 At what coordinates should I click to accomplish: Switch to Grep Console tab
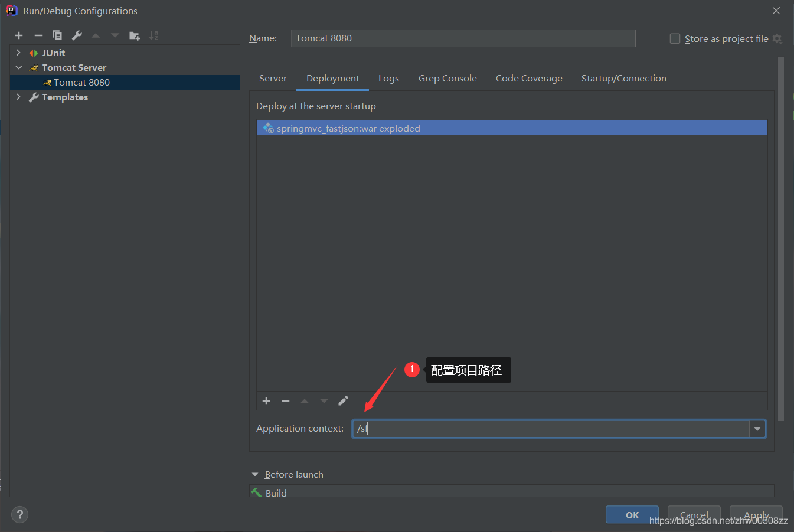coord(447,79)
